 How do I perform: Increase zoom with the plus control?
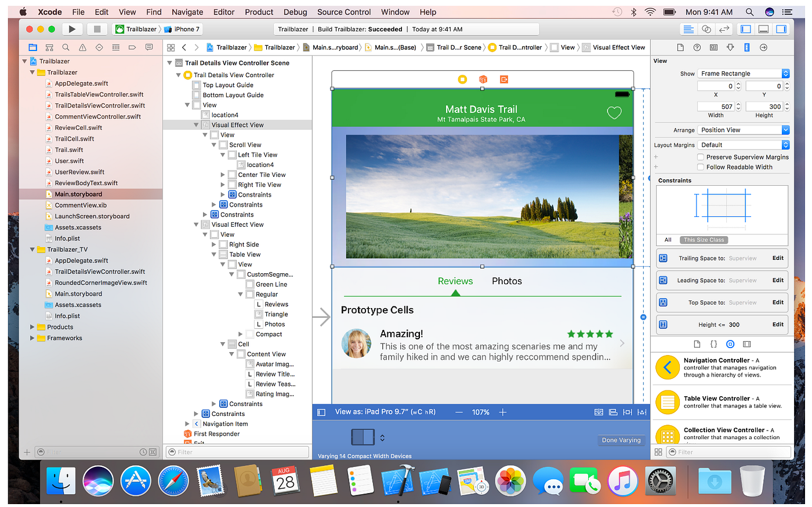(x=502, y=412)
